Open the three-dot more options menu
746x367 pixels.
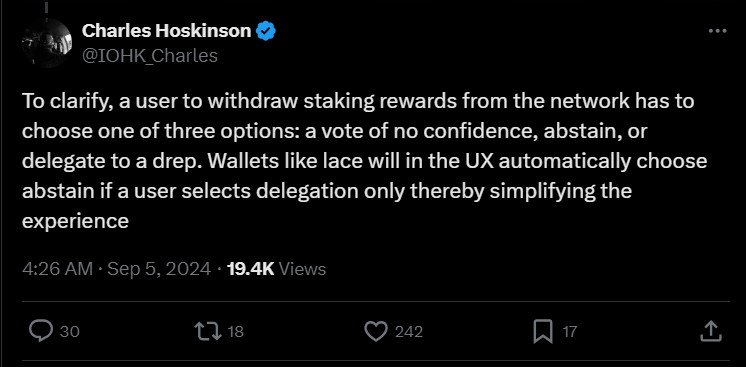point(717,31)
